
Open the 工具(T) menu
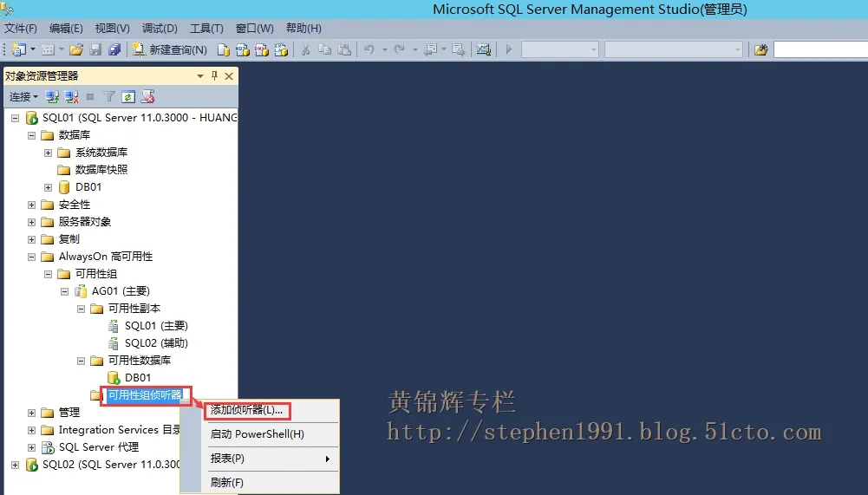pyautogui.click(x=206, y=29)
